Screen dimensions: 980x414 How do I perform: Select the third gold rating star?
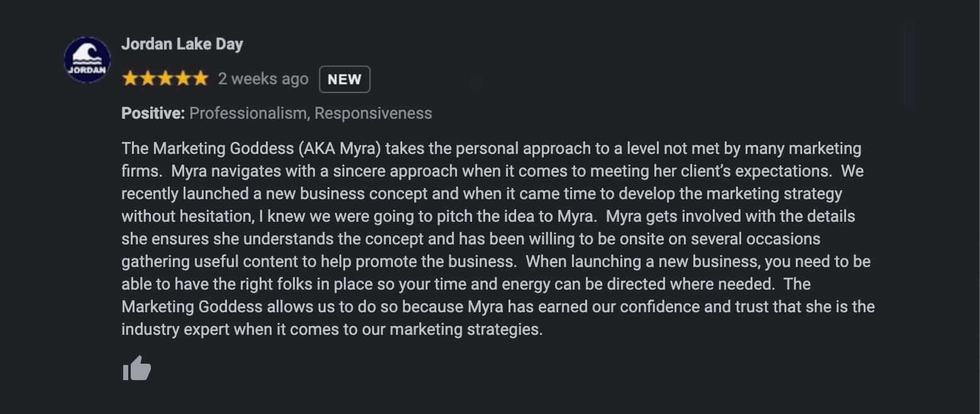pyautogui.click(x=165, y=79)
